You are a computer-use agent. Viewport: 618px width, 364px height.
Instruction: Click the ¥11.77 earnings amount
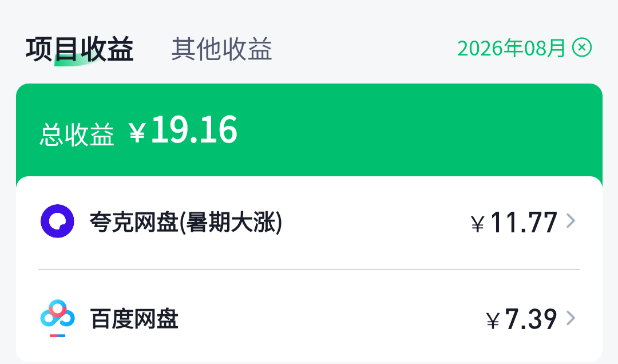pos(514,223)
